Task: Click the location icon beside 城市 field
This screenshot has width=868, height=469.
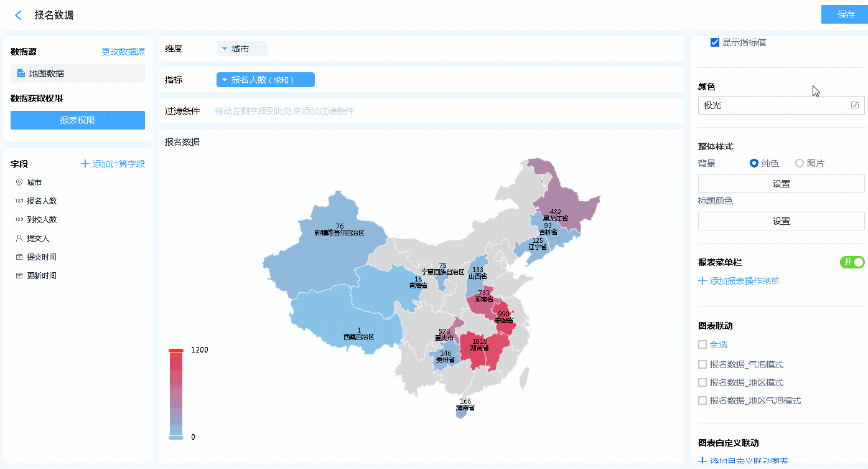Action: 19,182
